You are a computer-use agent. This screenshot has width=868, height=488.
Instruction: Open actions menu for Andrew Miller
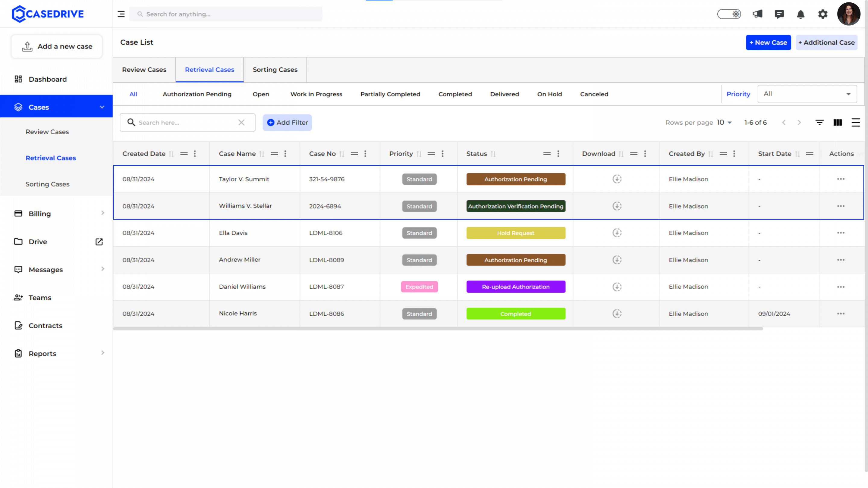click(x=841, y=260)
